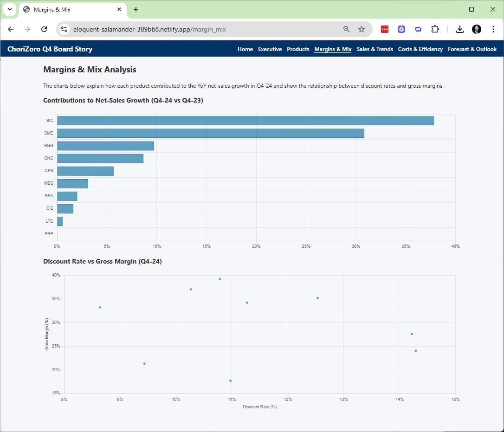This screenshot has width=504, height=432.
Task: Click the CIE contribution bar
Action: (65, 209)
